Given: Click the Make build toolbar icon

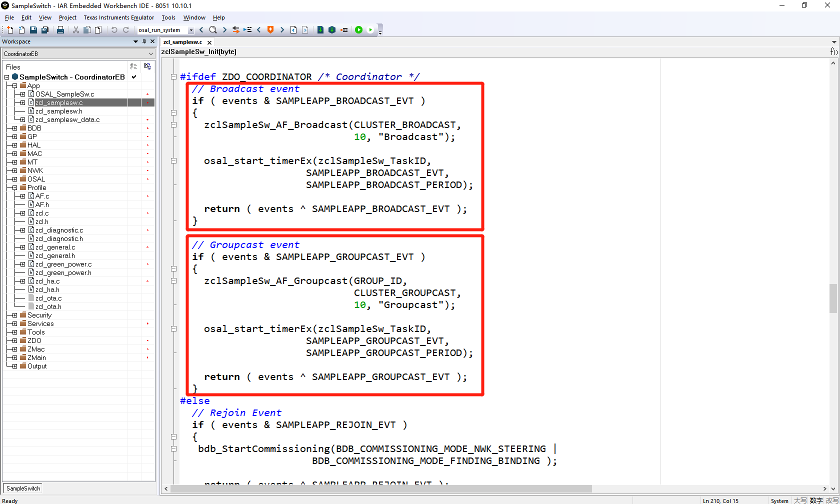Looking at the screenshot, I should click(332, 30).
